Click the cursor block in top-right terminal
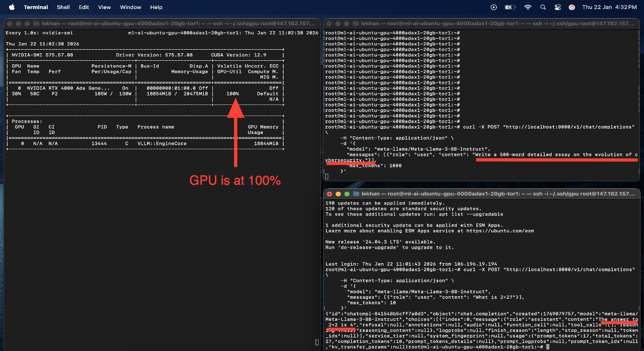 point(327,177)
